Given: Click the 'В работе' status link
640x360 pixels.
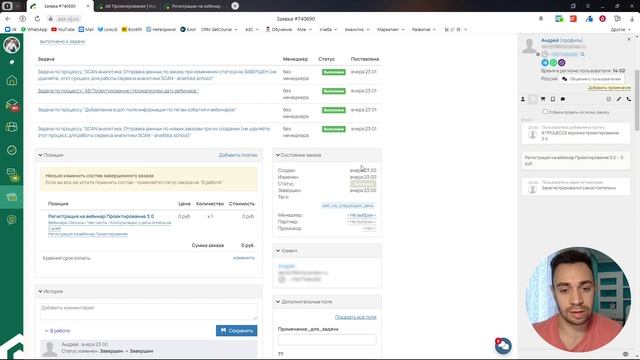Looking at the screenshot, I should coord(57,331).
